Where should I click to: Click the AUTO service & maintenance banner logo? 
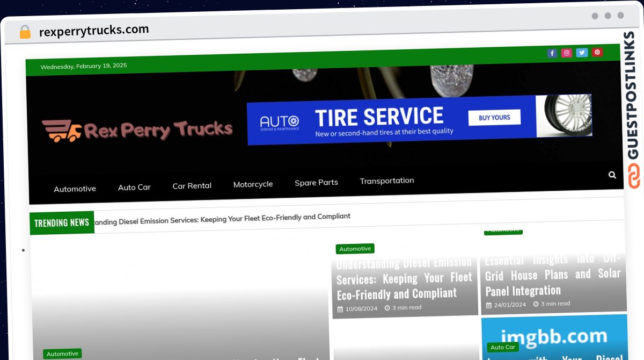[279, 123]
